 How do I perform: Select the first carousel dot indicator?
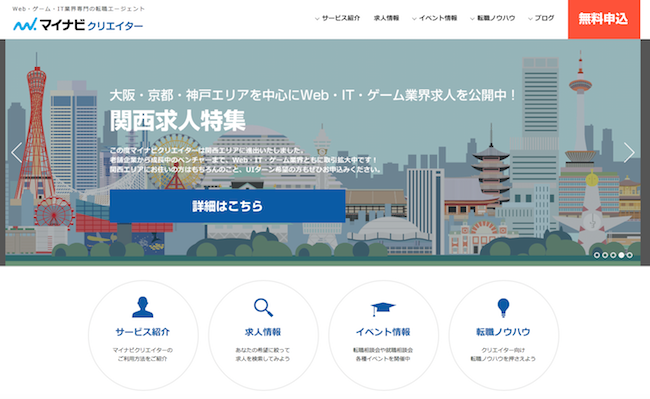click(x=597, y=255)
